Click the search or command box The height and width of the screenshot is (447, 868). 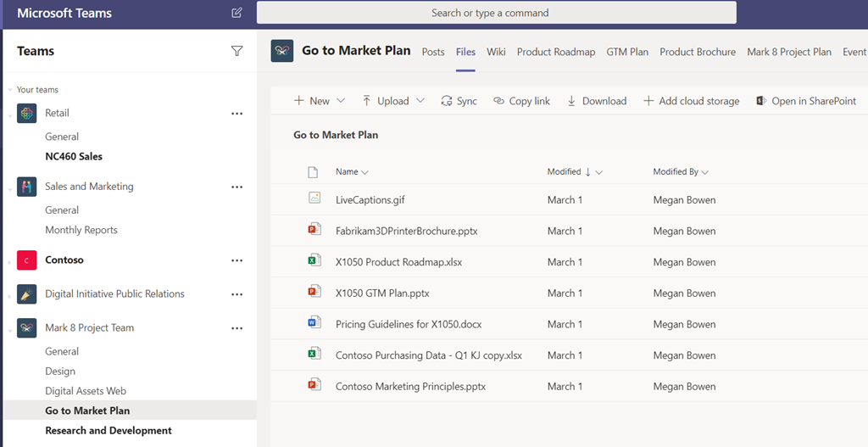496,13
